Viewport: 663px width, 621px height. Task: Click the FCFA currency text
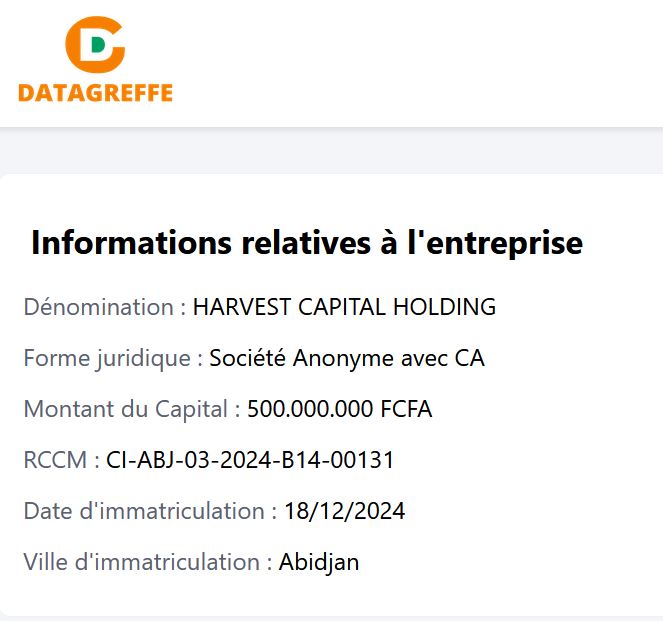point(406,409)
